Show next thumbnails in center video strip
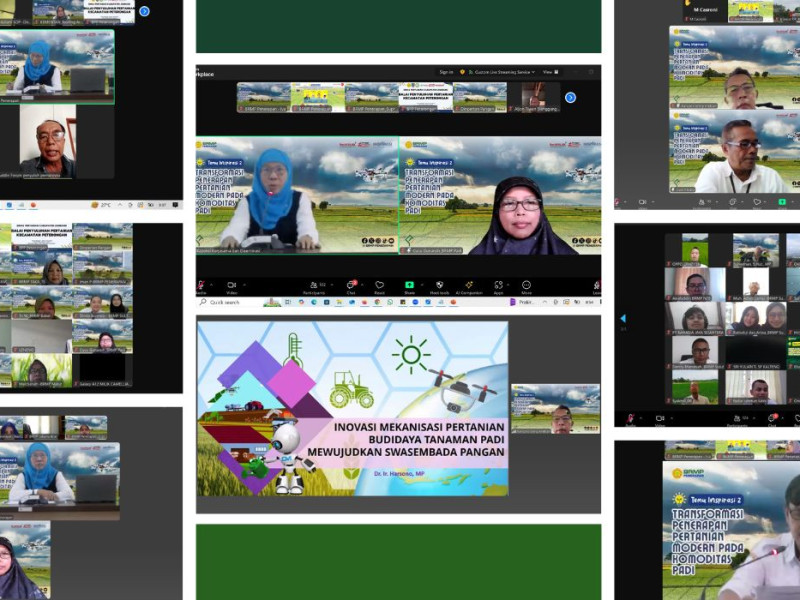 570,97
